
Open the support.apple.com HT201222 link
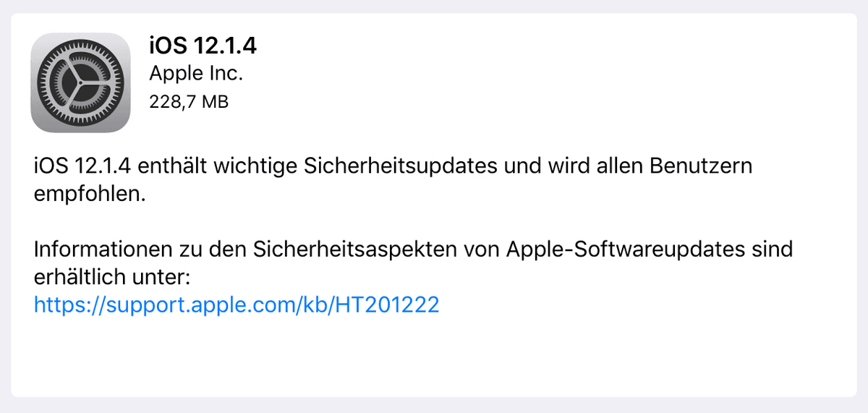click(x=237, y=305)
